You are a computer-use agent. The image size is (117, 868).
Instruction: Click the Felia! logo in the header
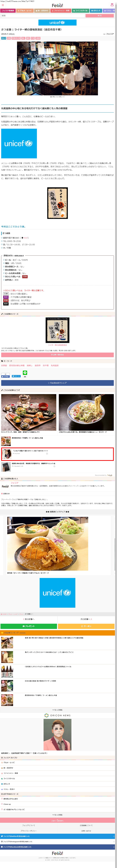(x=57, y=5)
